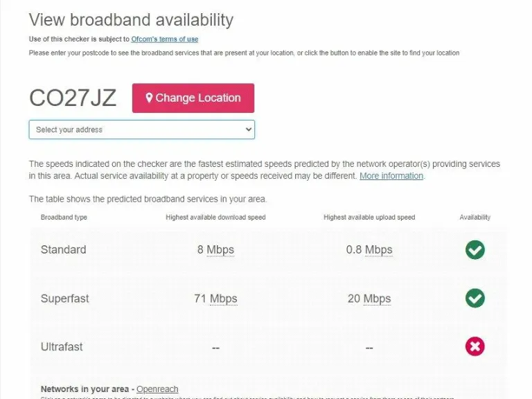The image size is (532, 399).
Task: Click the 8 Mbps standard download speed
Action: [x=215, y=250]
